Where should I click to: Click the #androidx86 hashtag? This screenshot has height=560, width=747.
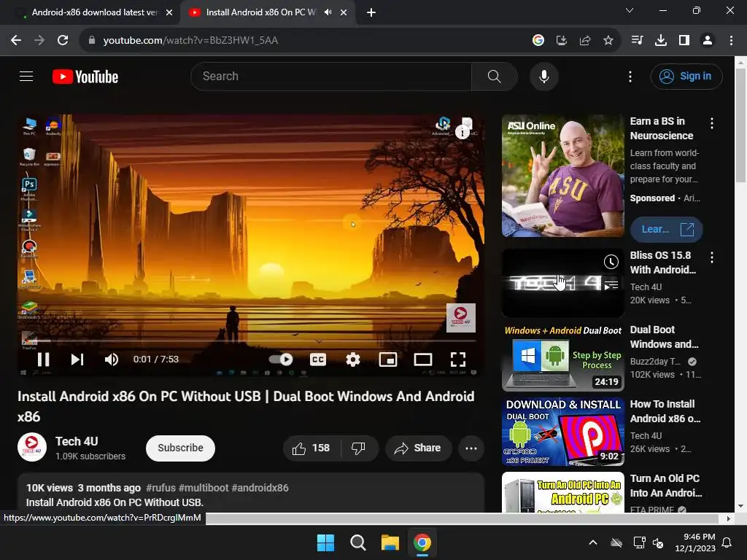point(260,488)
